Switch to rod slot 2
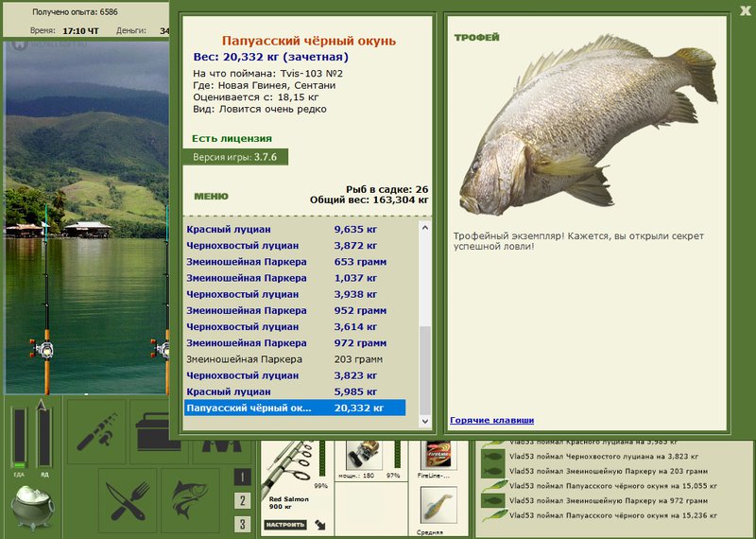The width and height of the screenshot is (756, 539). (x=242, y=500)
